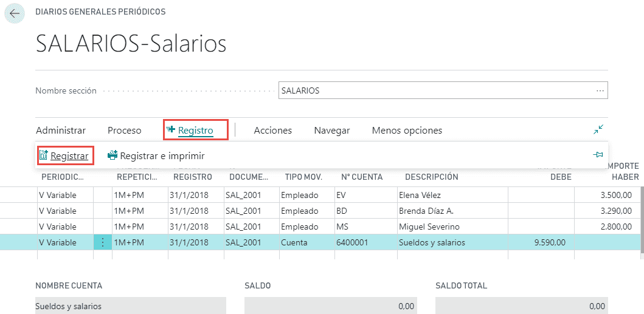Click the DESCRIPCIÓN column header

point(432,177)
